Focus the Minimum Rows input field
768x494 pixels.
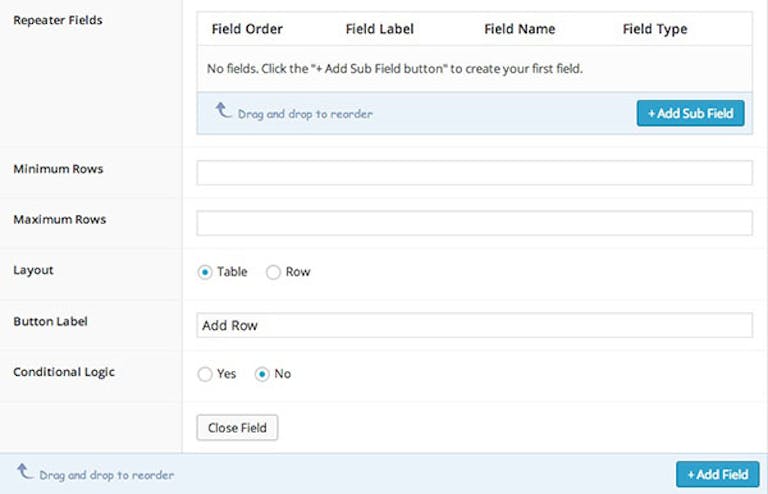coord(475,173)
